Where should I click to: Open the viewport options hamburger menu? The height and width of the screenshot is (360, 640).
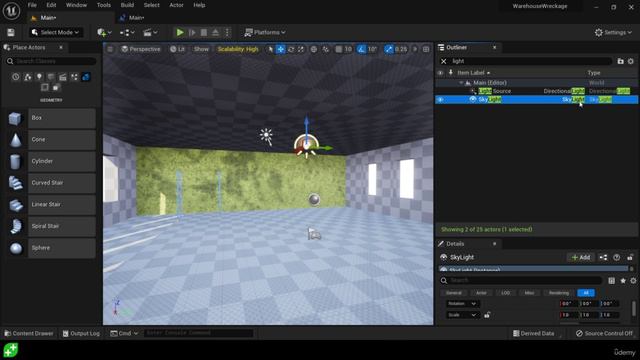pyautogui.click(x=110, y=49)
